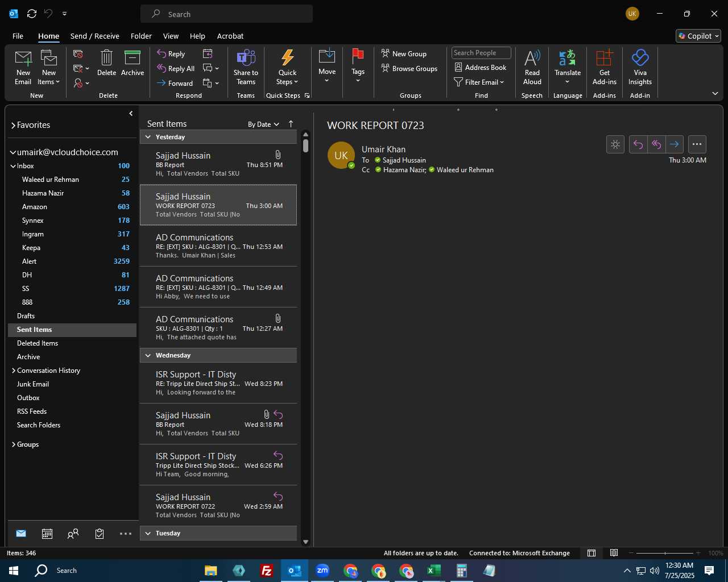Image resolution: width=728 pixels, height=582 pixels.
Task: Open Excel from the taskbar
Action: pos(434,571)
